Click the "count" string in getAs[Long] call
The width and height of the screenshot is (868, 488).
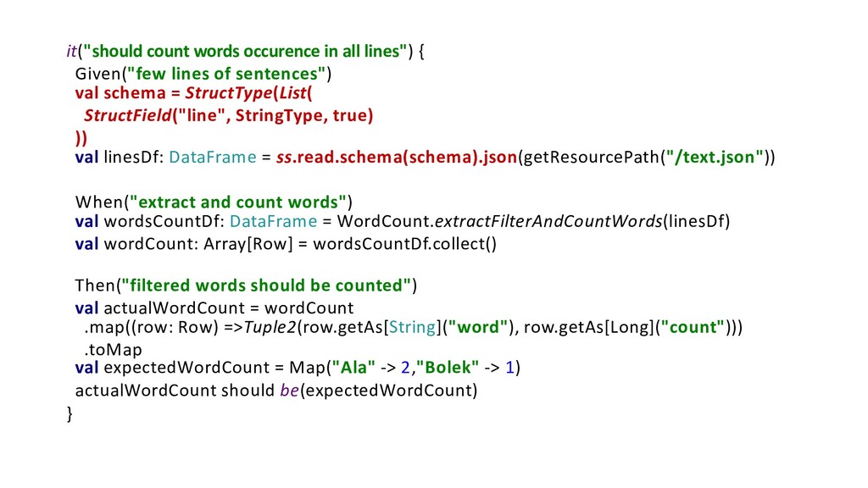tap(692, 328)
